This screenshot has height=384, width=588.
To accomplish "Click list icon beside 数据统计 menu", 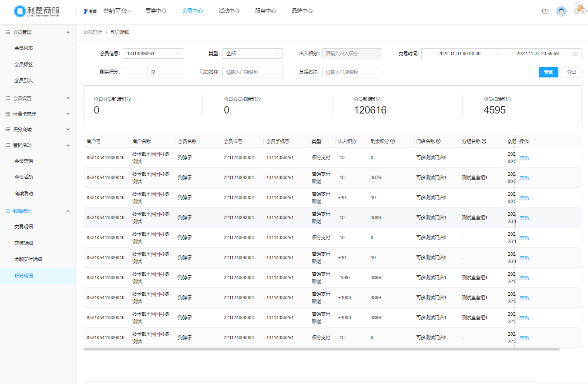I will (x=7, y=211).
